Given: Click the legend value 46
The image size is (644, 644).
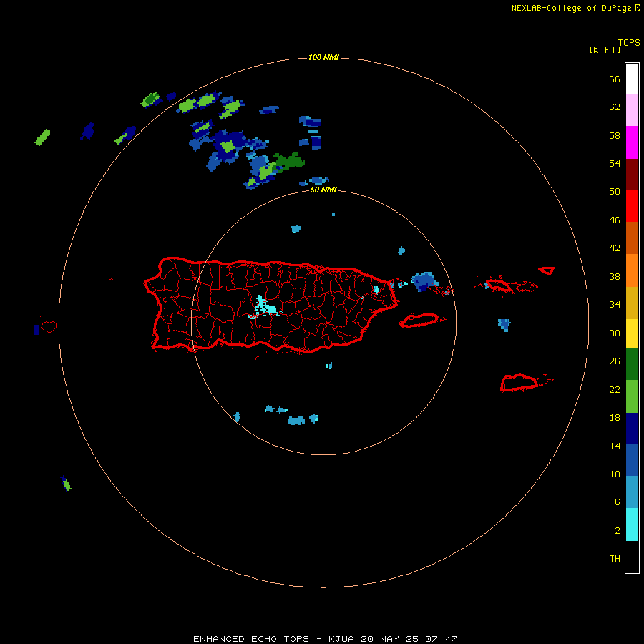Looking at the screenshot, I should [615, 220].
